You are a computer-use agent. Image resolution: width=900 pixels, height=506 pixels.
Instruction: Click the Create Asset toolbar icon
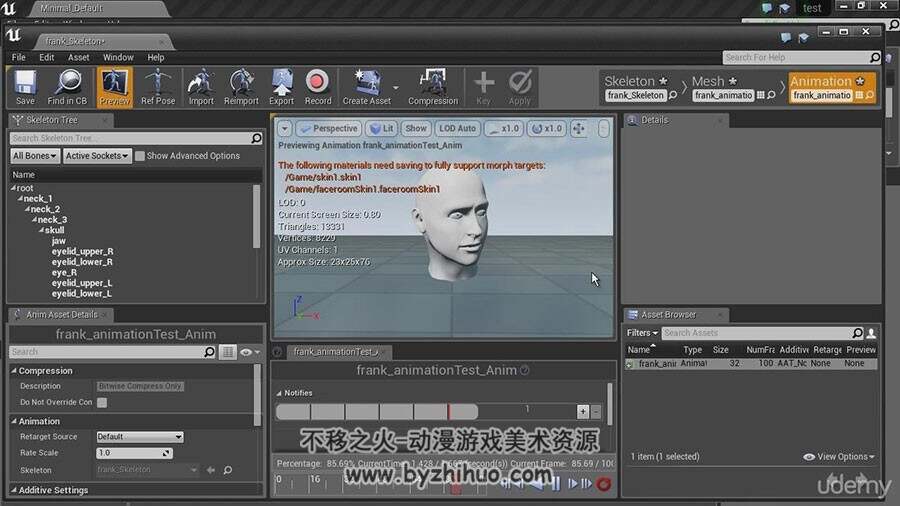[x=367, y=87]
